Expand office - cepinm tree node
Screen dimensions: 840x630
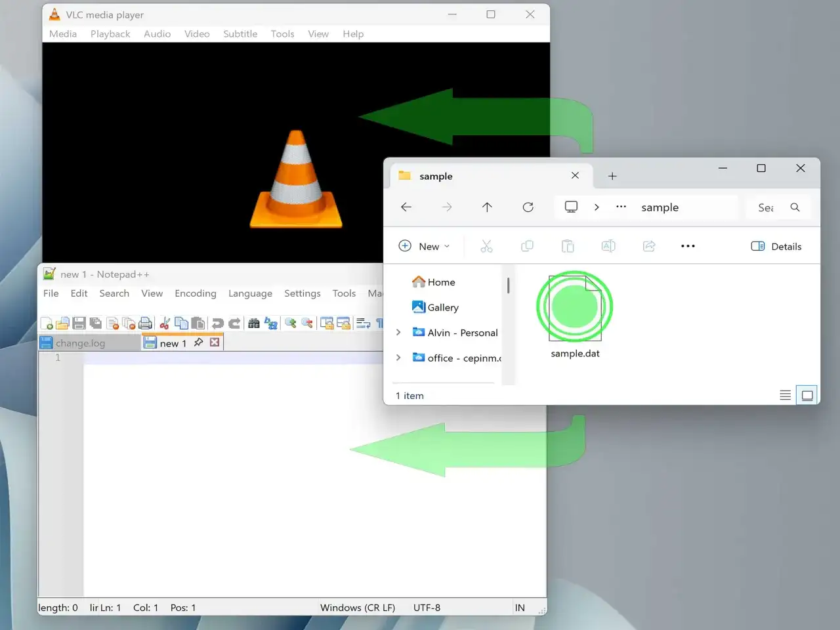[398, 358]
